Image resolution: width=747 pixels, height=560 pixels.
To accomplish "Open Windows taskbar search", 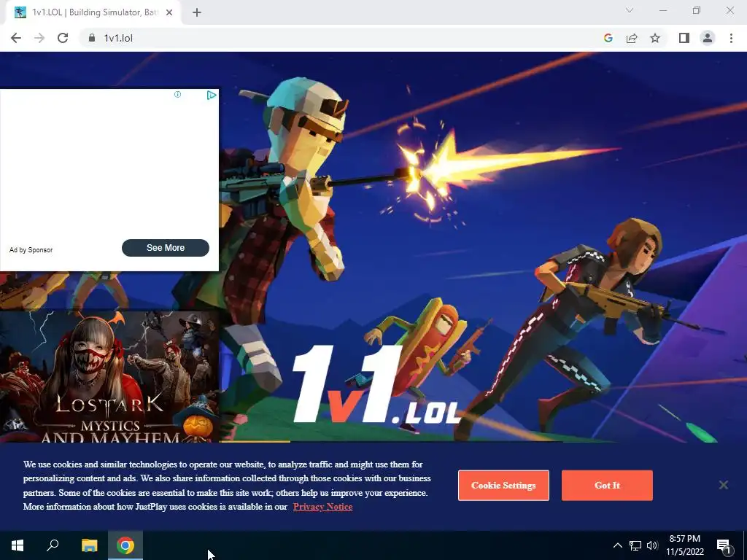I will 53,545.
